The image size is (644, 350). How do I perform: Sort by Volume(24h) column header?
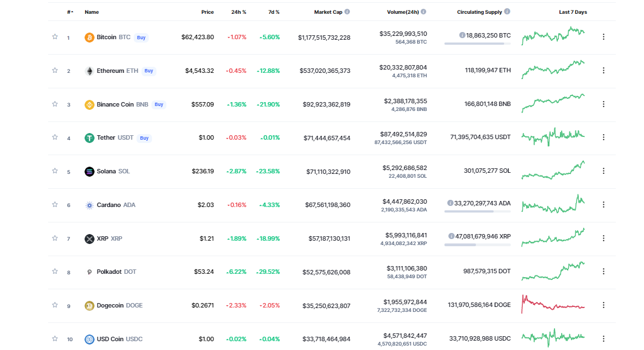(403, 12)
